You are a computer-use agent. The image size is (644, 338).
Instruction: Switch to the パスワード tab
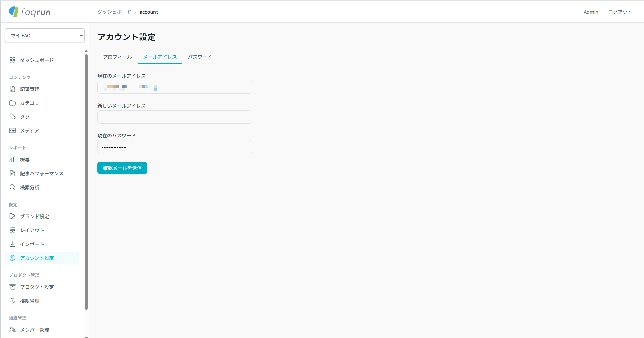200,57
